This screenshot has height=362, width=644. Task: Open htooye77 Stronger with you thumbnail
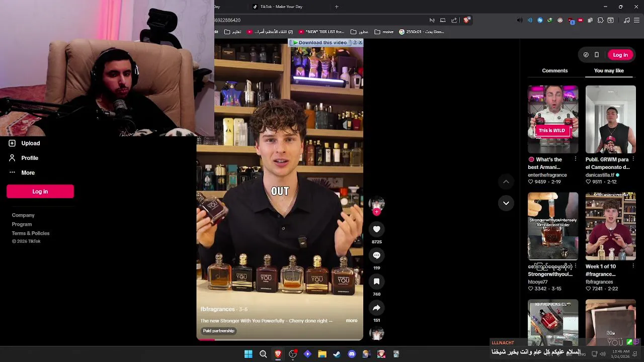point(553,226)
